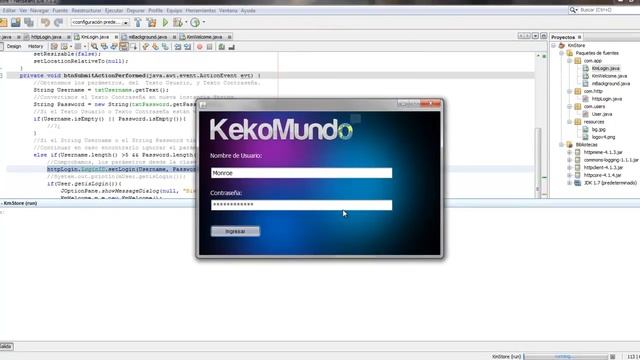Click search magnifier icon at top right
This screenshot has height=360, width=640.
573,10
